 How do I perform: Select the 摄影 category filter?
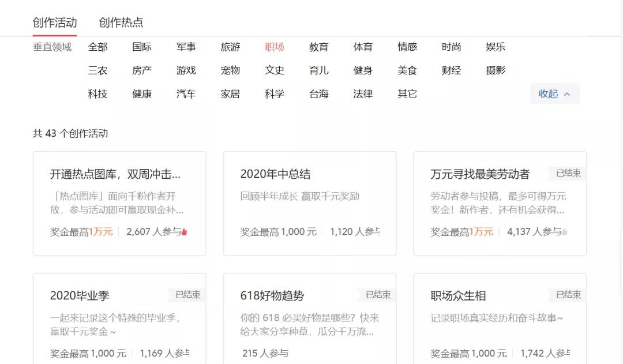pos(496,70)
